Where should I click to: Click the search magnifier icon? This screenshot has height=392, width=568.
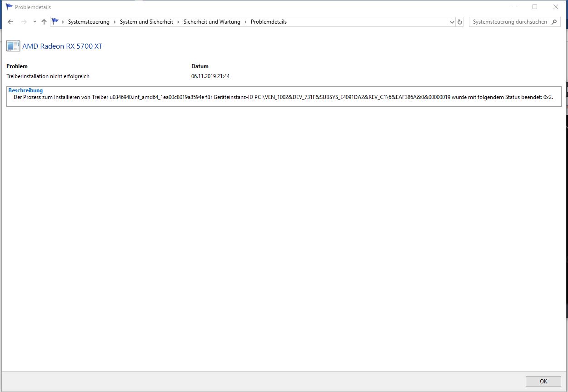554,22
